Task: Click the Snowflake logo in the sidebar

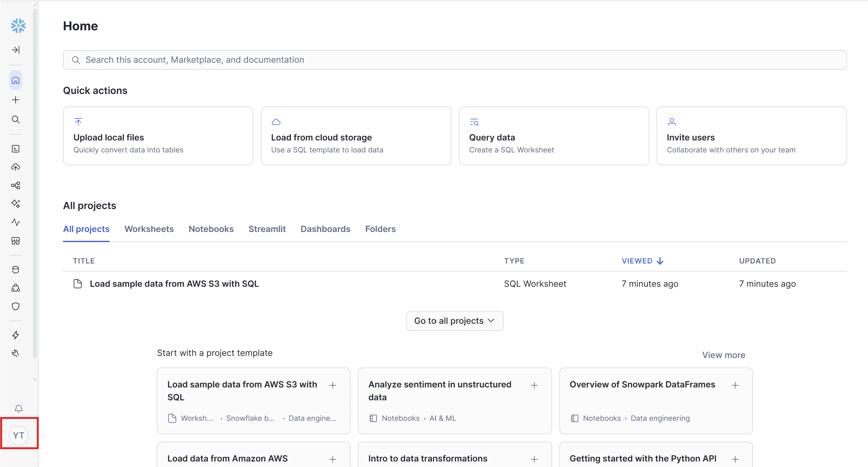Action: click(x=18, y=26)
